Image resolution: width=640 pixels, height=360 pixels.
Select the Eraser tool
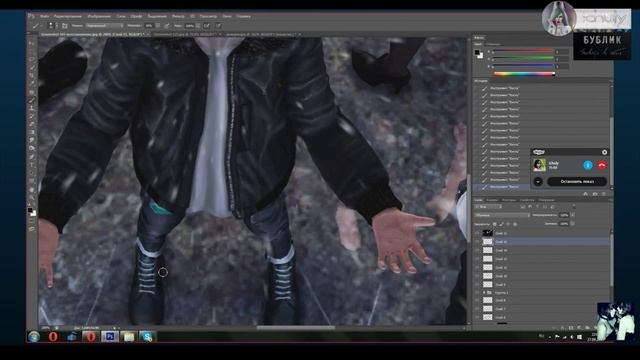32,124
